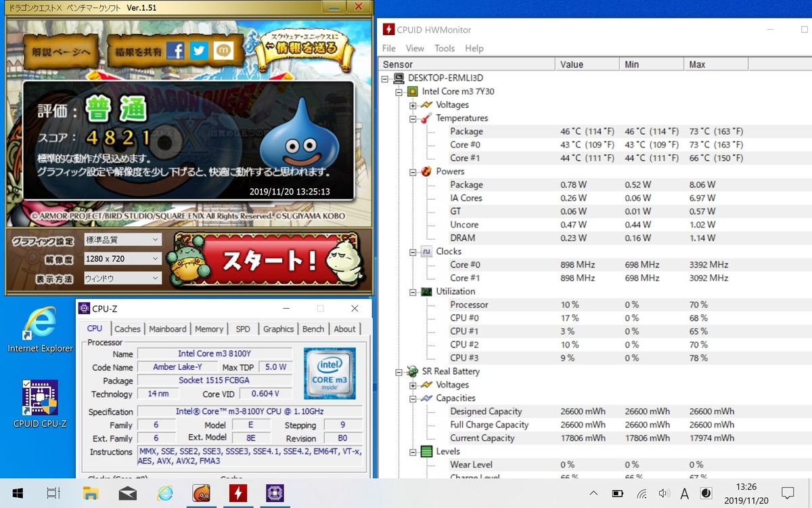Switch to the About tab in CPU-Z
Image resolution: width=812 pixels, height=508 pixels.
pyautogui.click(x=344, y=329)
